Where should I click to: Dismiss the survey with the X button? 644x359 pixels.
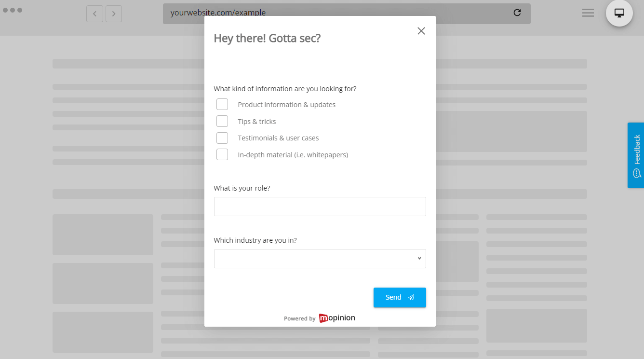421,30
